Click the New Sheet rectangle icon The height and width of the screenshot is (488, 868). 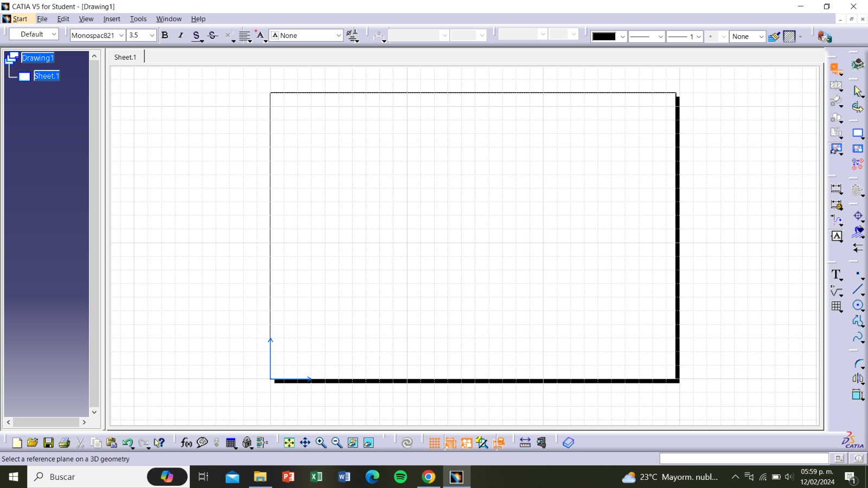[858, 133]
